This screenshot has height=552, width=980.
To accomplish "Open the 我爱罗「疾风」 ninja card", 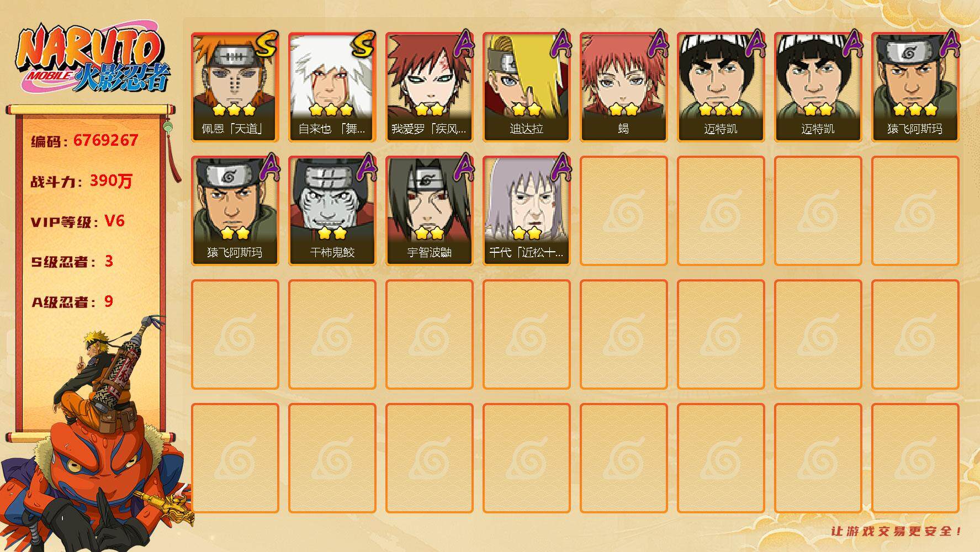I will click(429, 87).
